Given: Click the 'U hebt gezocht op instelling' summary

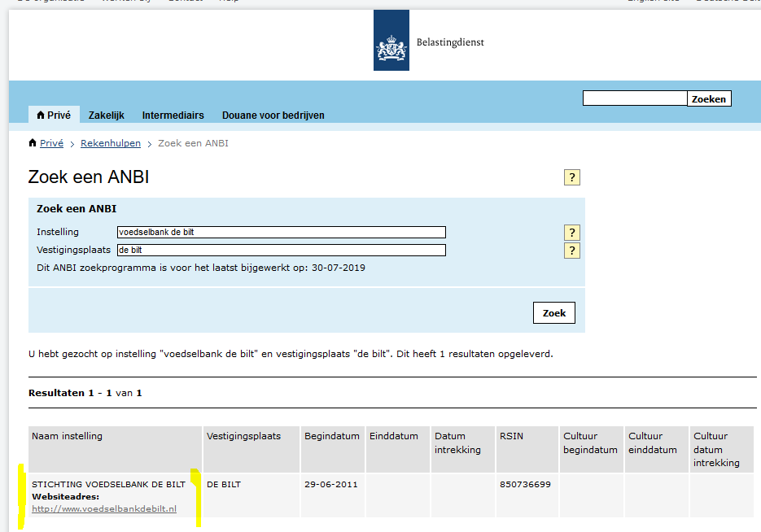Looking at the screenshot, I should 291,354.
